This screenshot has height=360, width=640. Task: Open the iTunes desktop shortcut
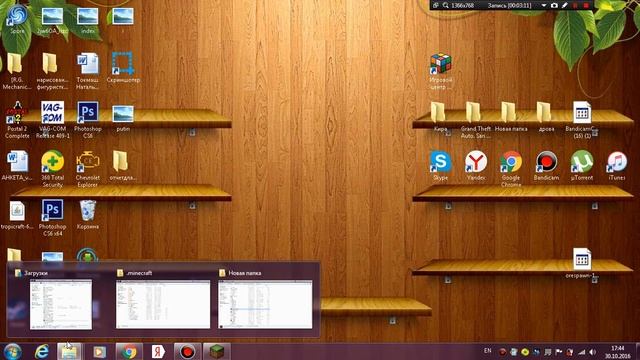click(x=617, y=162)
